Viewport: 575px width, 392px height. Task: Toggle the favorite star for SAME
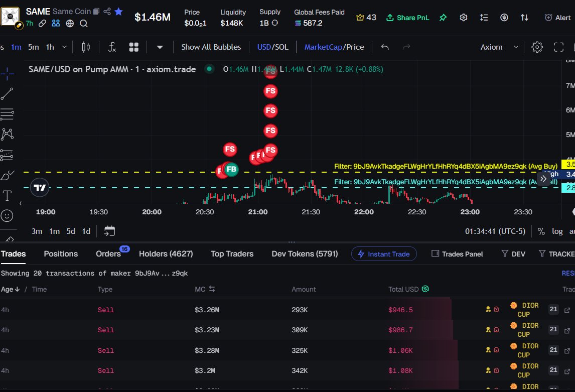tap(118, 12)
